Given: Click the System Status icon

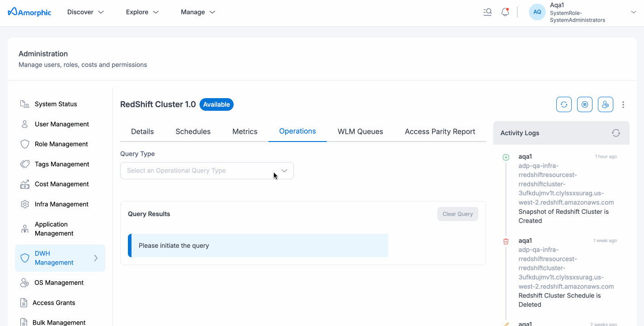Looking at the screenshot, I should click(x=25, y=104).
